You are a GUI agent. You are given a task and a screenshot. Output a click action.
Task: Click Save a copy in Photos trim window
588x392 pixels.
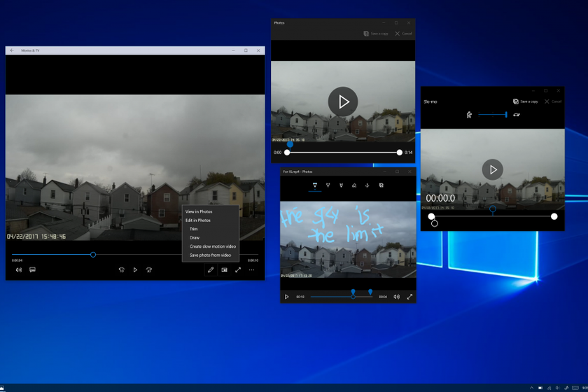(x=376, y=34)
